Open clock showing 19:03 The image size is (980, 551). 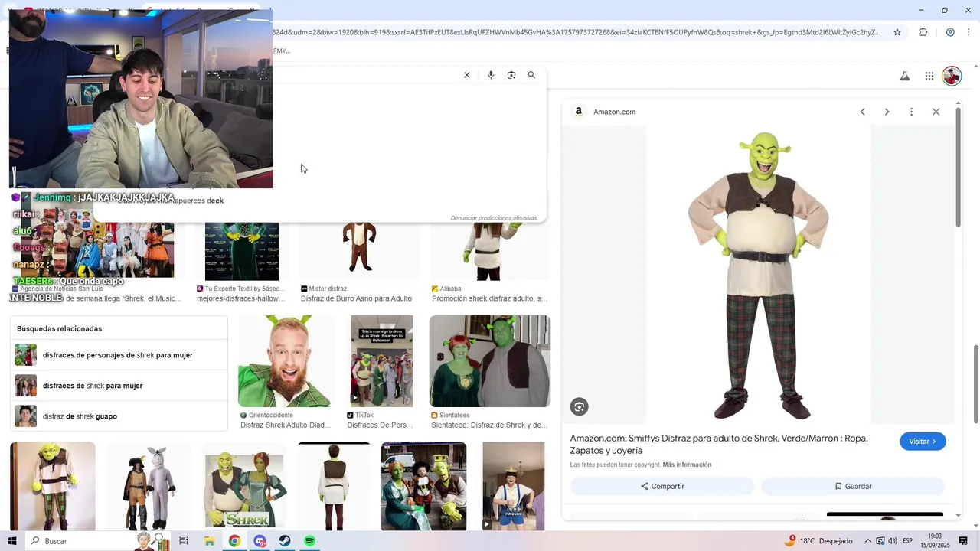click(935, 541)
